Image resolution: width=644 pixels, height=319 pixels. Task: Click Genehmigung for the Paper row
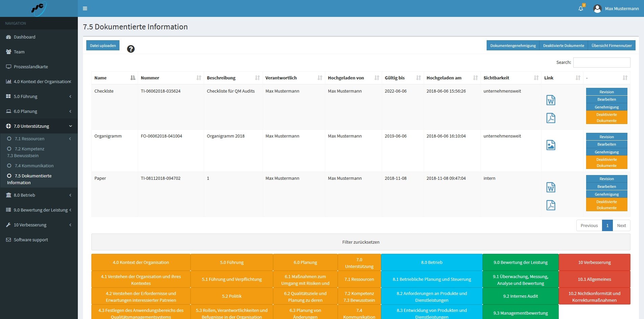click(x=606, y=194)
